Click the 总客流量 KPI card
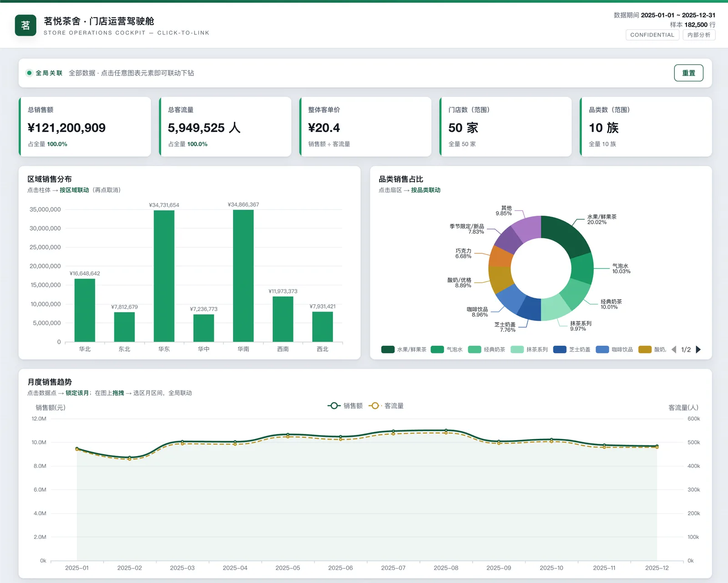 tap(225, 126)
